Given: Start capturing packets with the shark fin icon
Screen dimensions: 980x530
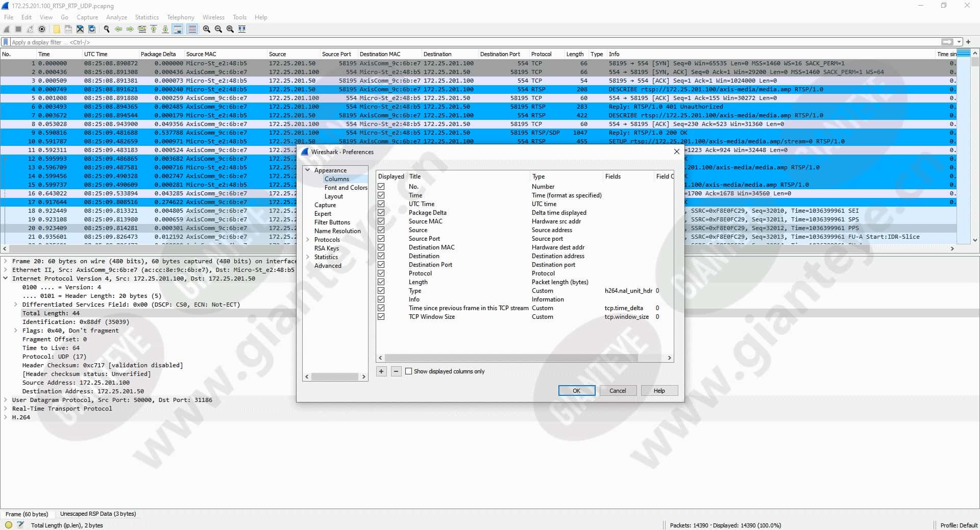Looking at the screenshot, I should click(x=7, y=29).
